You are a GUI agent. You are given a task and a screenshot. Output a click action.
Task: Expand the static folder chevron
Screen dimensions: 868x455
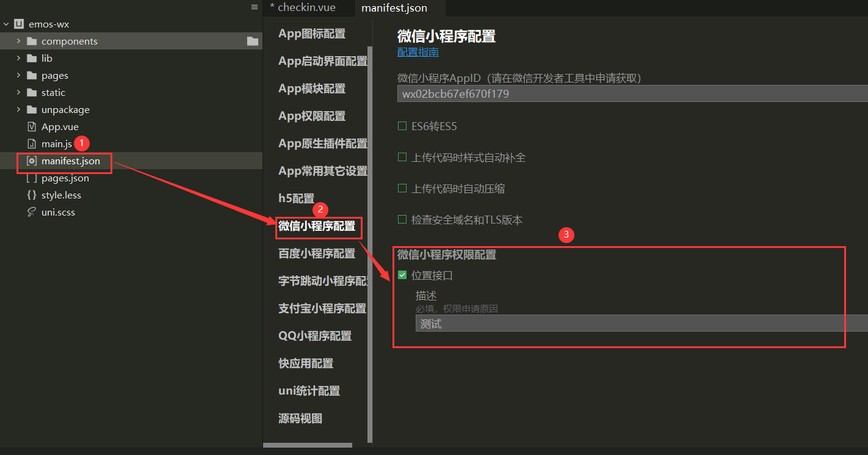(18, 93)
